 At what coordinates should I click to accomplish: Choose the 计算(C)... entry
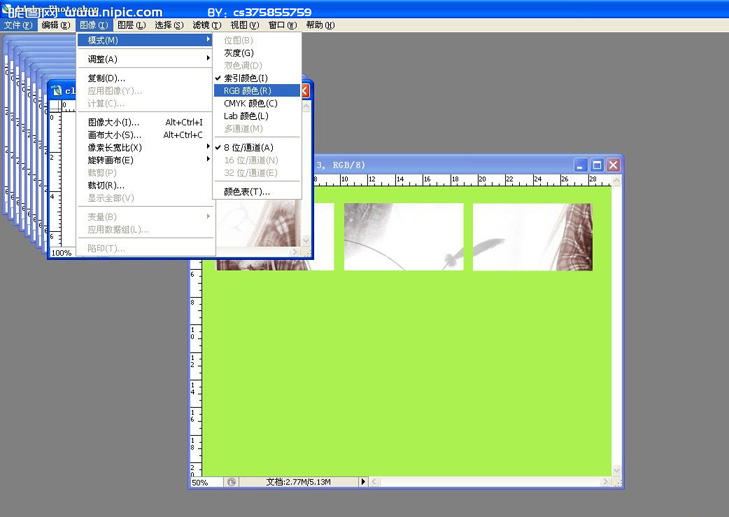[145, 103]
